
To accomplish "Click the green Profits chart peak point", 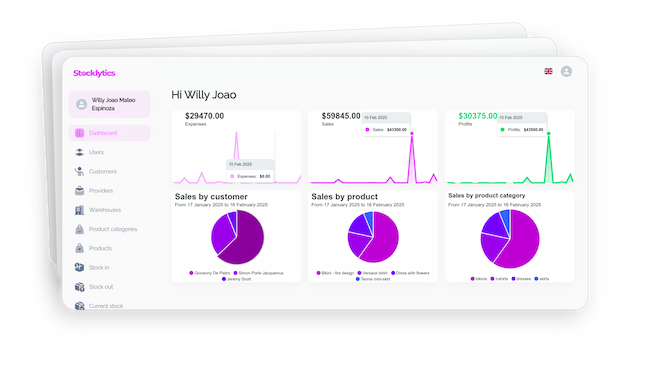I will tap(548, 133).
